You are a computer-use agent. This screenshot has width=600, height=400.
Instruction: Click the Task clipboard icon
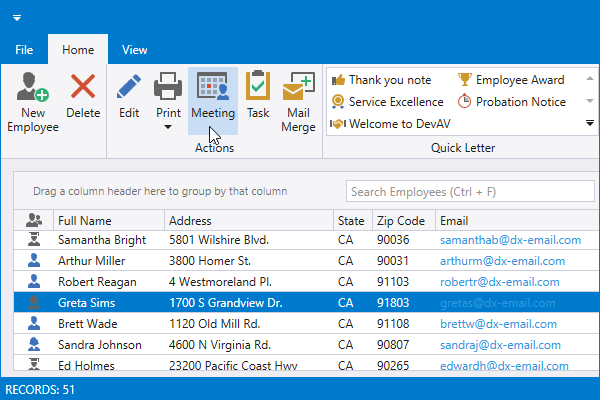pos(258,87)
